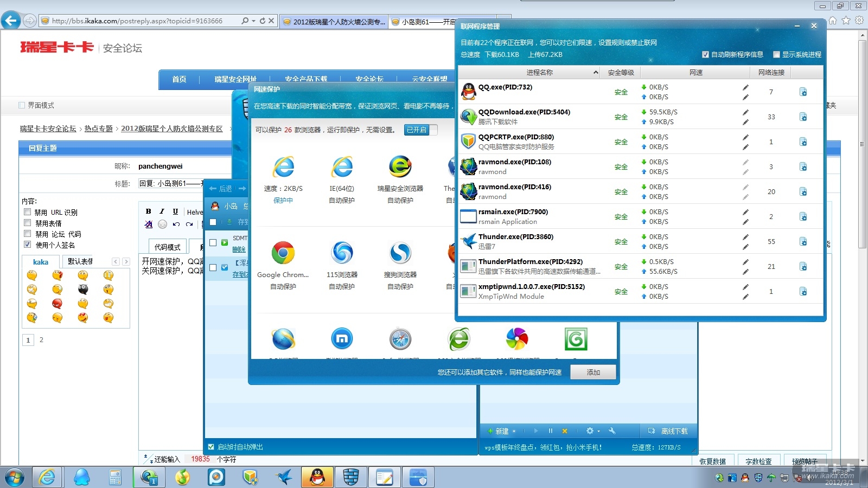Screen dimensions: 868x488
Task: Go to emoticon page 2
Action: coord(41,340)
